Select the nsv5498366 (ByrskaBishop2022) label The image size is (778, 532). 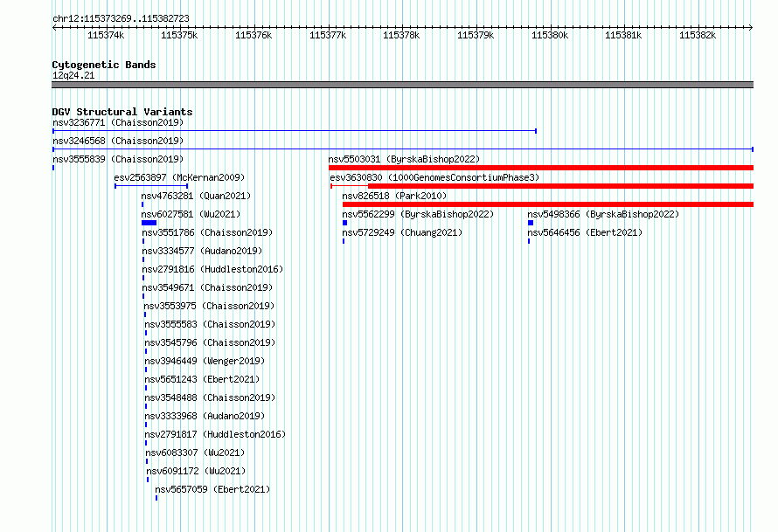coord(603,214)
